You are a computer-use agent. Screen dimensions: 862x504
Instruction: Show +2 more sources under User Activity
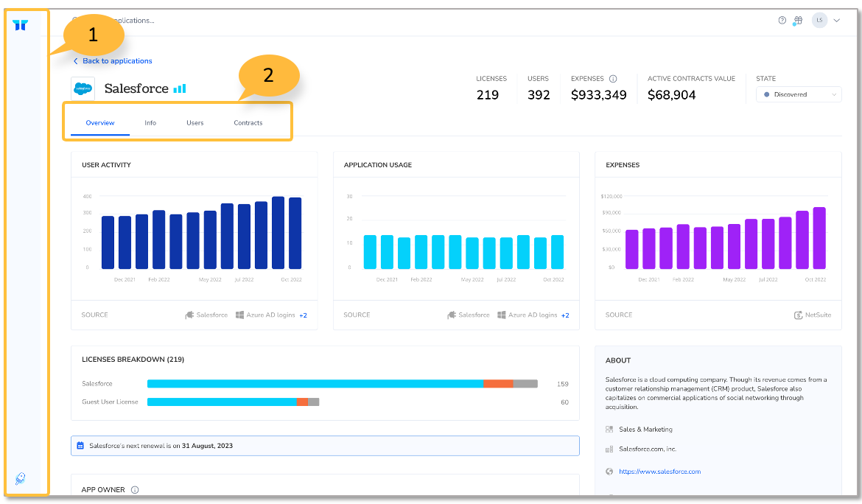pyautogui.click(x=303, y=315)
